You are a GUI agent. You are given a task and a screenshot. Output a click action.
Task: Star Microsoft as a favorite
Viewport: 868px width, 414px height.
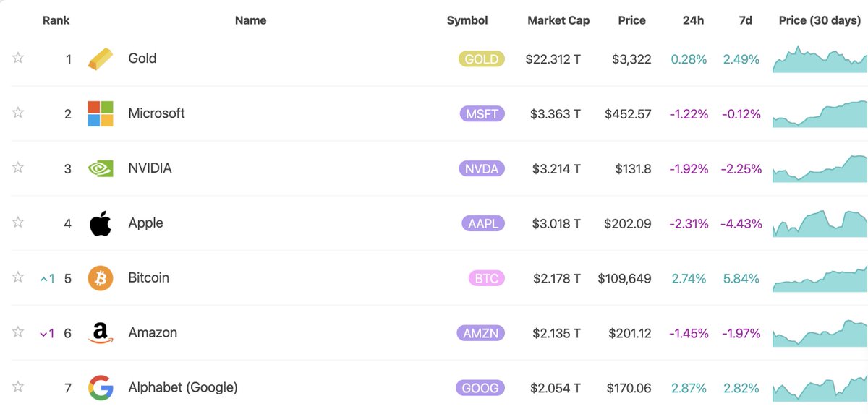click(x=18, y=113)
